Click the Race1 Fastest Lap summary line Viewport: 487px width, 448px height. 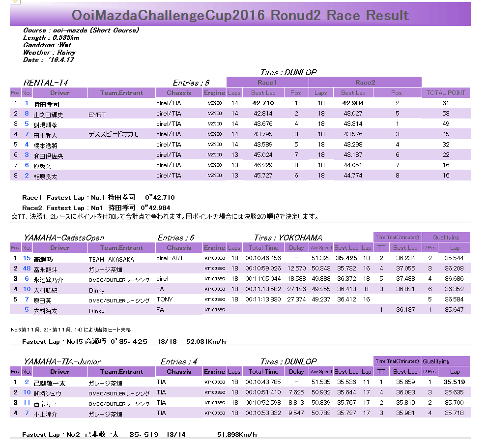coord(98,197)
